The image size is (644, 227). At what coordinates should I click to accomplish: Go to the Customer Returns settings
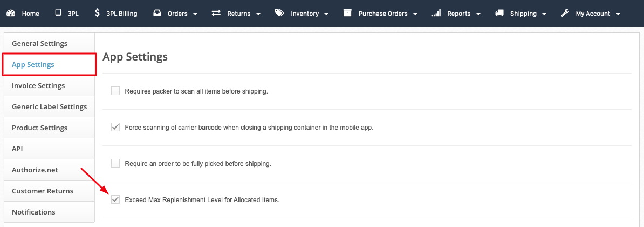(x=43, y=191)
